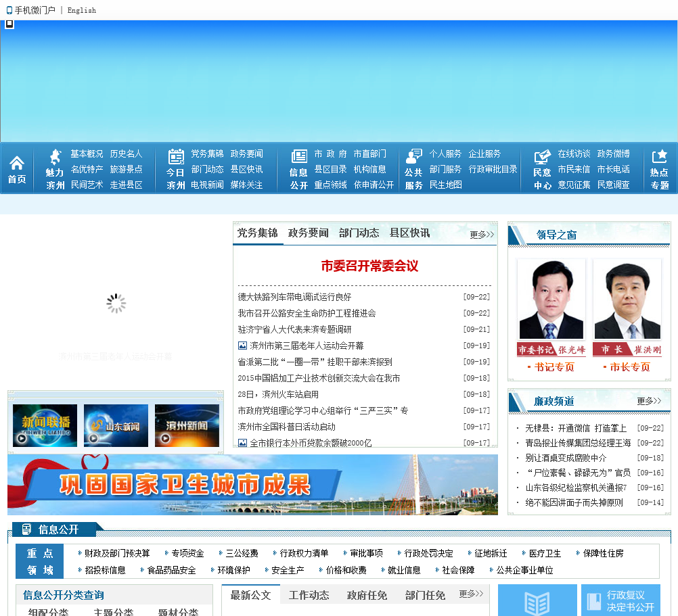
Task: Open 今日滨州 calendar icon
Action: coord(176,156)
